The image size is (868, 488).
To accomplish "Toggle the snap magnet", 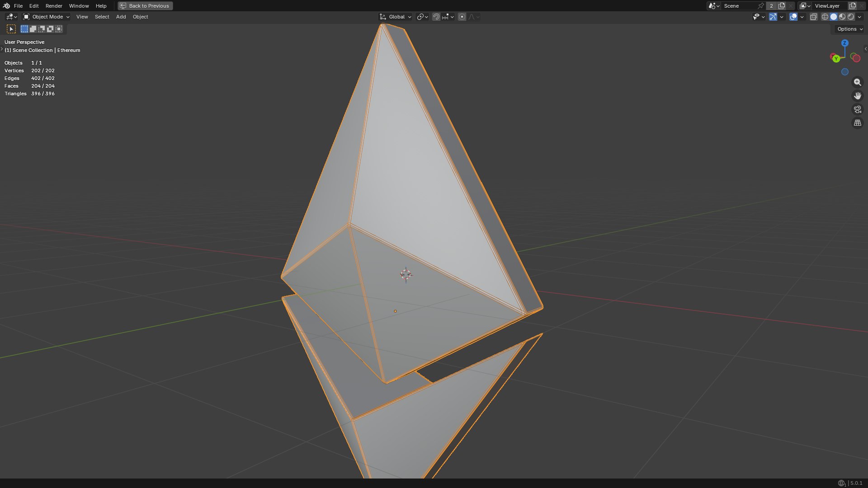I will [436, 17].
